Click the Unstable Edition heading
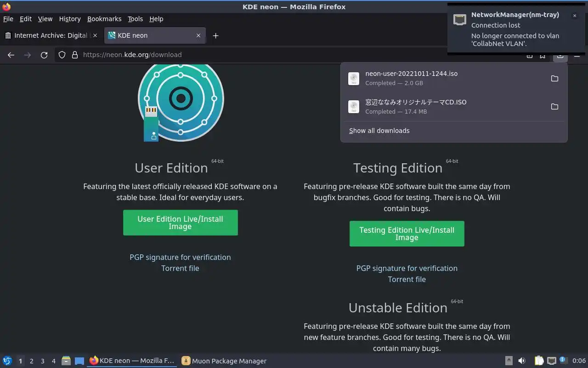This screenshot has width=588, height=368. [x=398, y=308]
